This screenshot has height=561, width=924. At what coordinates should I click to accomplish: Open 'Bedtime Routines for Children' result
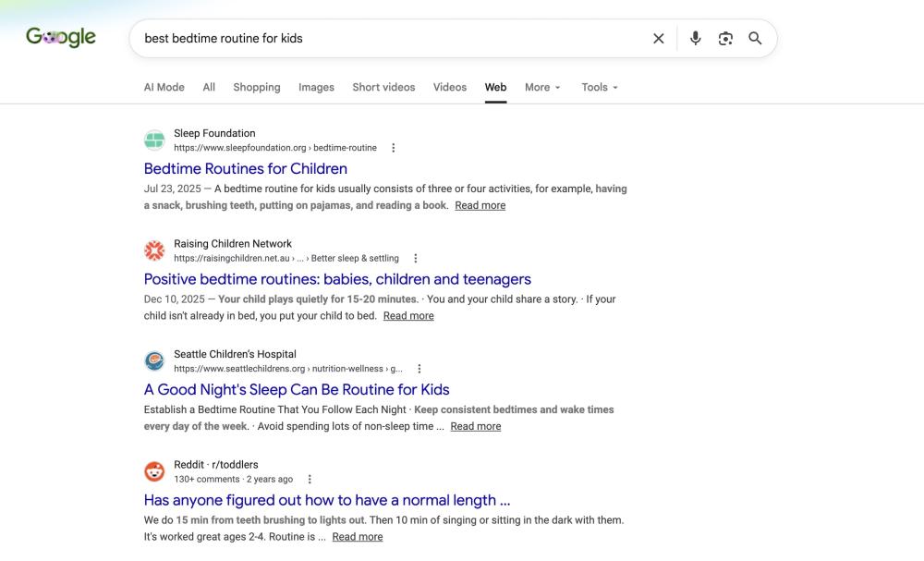pos(245,168)
